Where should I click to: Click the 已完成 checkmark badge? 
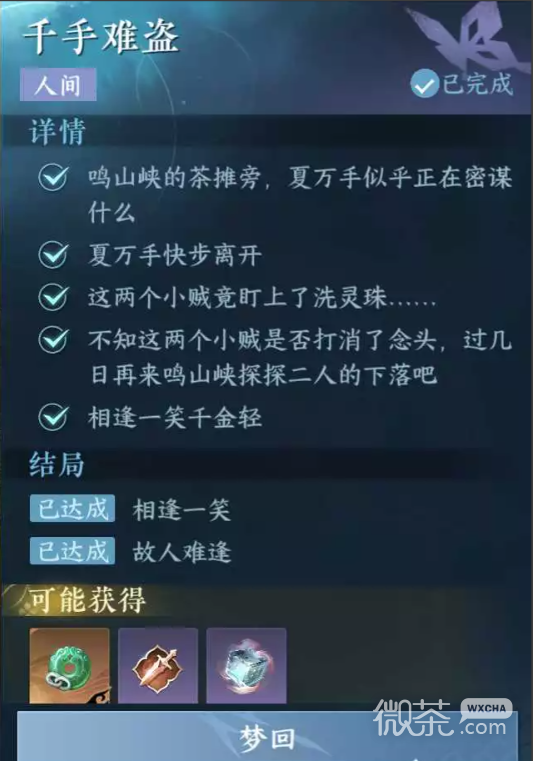[462, 83]
